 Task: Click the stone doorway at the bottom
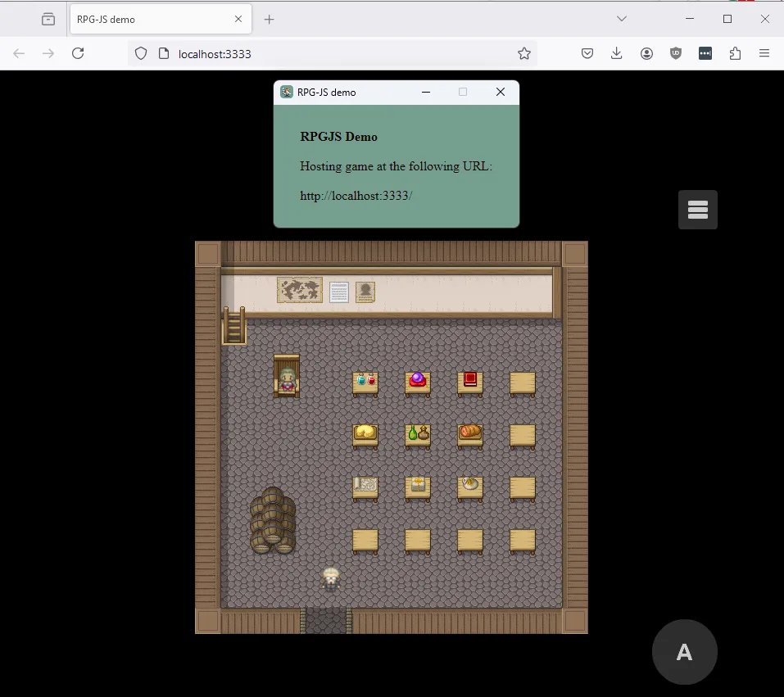pos(326,621)
